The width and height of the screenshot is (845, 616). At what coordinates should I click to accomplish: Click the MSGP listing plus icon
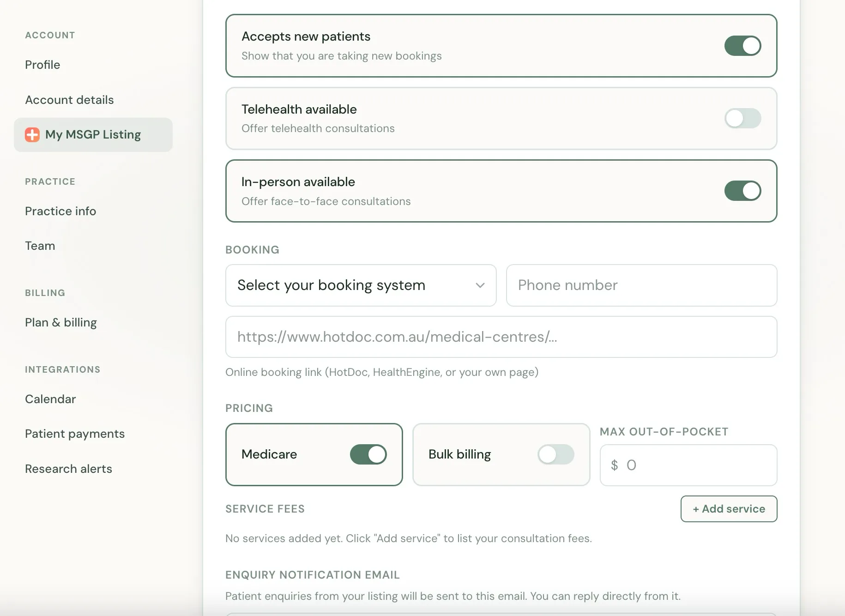pos(32,135)
